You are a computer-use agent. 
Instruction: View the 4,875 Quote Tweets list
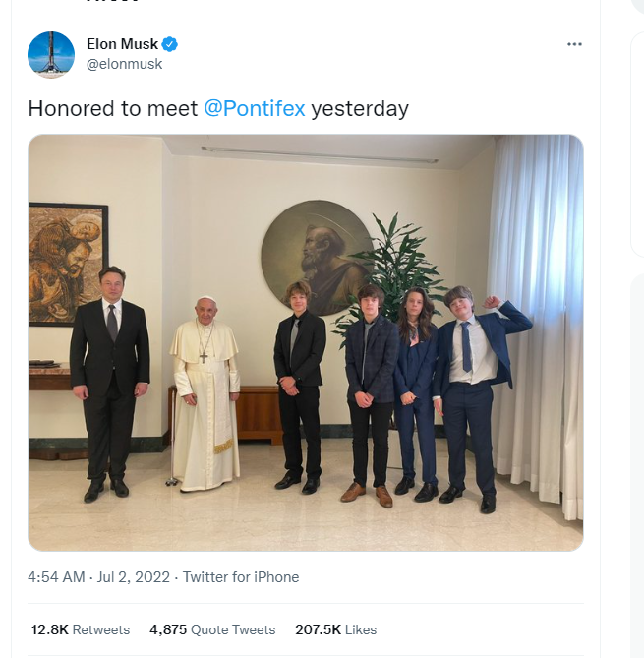coord(212,629)
